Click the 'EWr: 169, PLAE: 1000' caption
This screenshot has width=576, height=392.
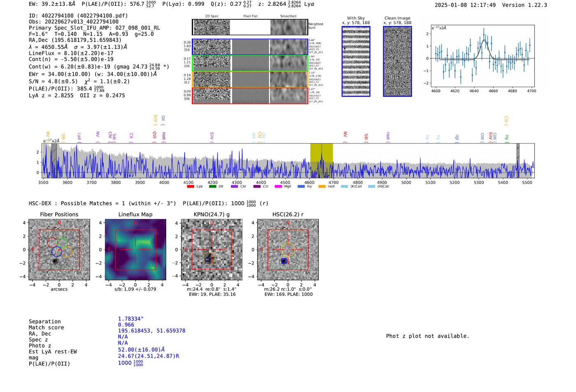pyautogui.click(x=288, y=295)
